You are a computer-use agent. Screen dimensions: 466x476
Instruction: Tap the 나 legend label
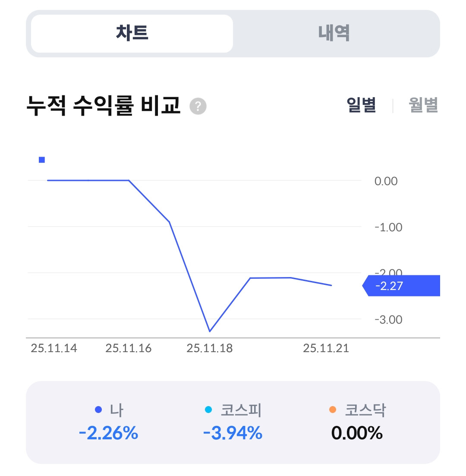116,410
